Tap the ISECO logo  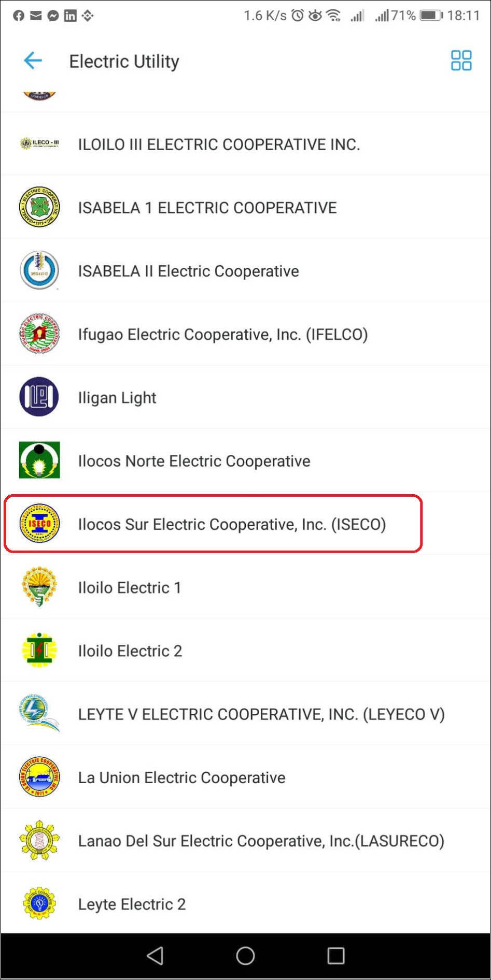[x=39, y=524]
